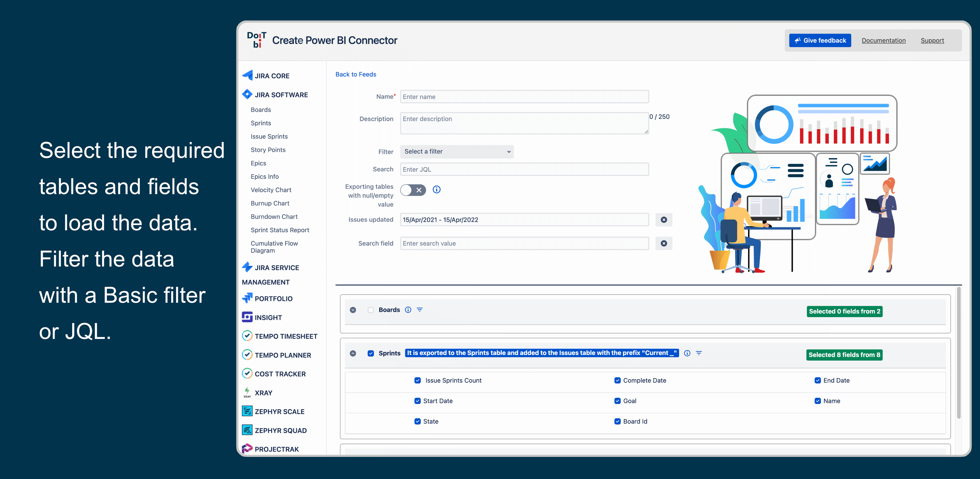The height and width of the screenshot is (479, 980).
Task: Click the Zephyr Scale icon
Action: (247, 411)
